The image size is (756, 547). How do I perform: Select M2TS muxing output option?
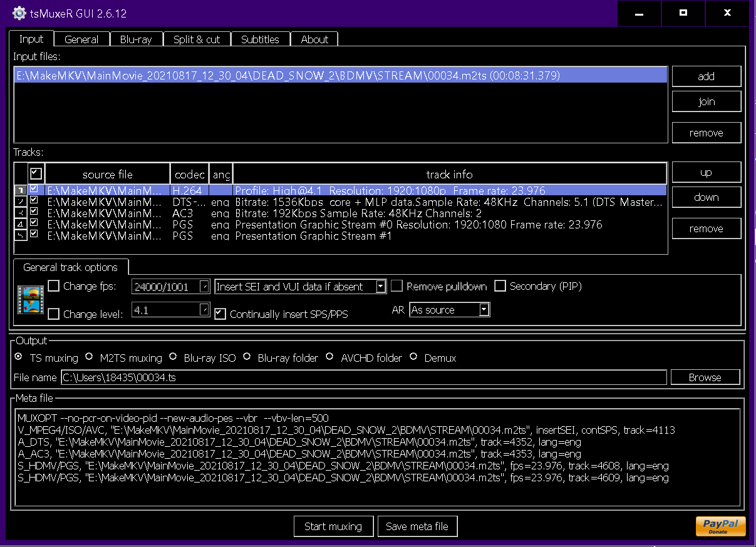[88, 357]
